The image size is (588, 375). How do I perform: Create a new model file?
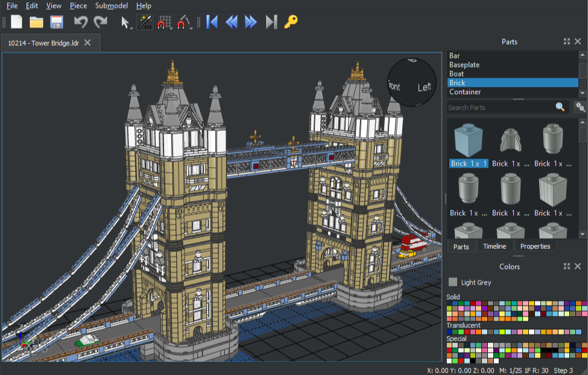(x=17, y=22)
